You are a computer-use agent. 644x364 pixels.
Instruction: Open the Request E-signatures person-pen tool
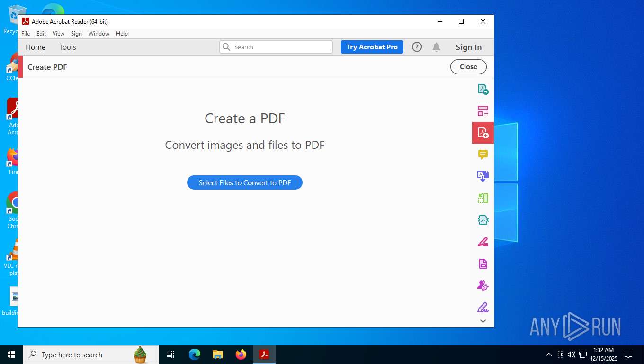click(483, 285)
